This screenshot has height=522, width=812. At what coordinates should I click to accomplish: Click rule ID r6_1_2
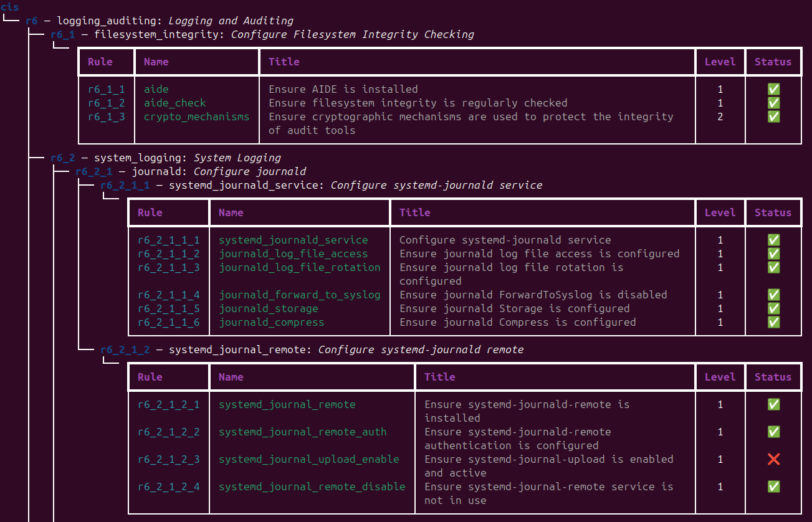(107, 103)
